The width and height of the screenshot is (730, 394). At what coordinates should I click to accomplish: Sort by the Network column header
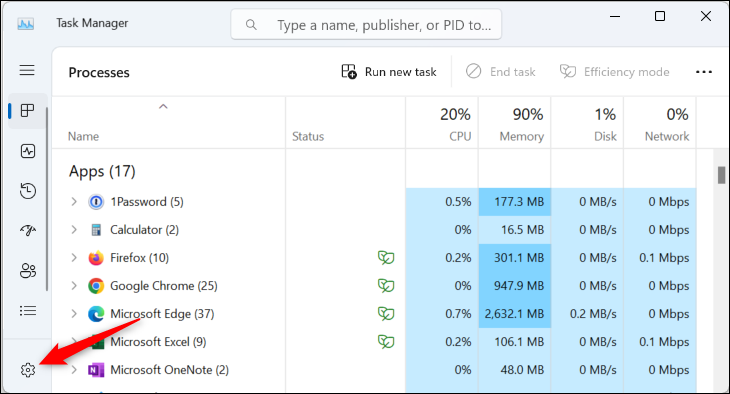click(x=660, y=123)
